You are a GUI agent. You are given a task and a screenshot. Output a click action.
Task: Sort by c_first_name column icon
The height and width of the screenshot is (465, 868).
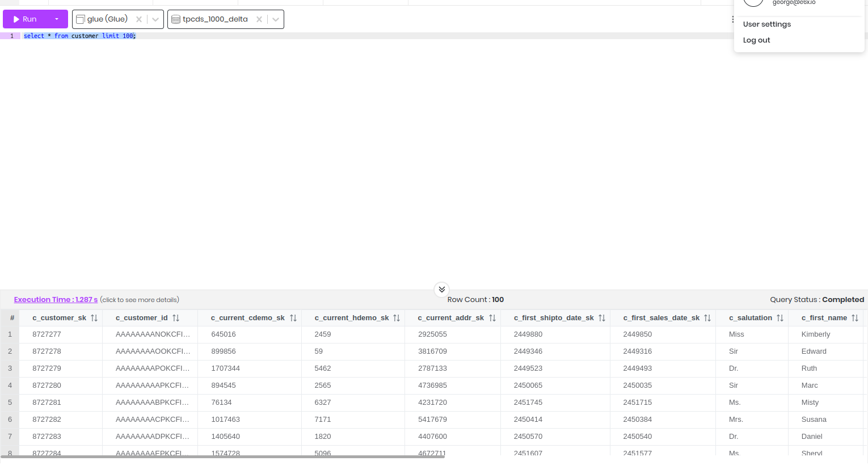click(x=855, y=318)
